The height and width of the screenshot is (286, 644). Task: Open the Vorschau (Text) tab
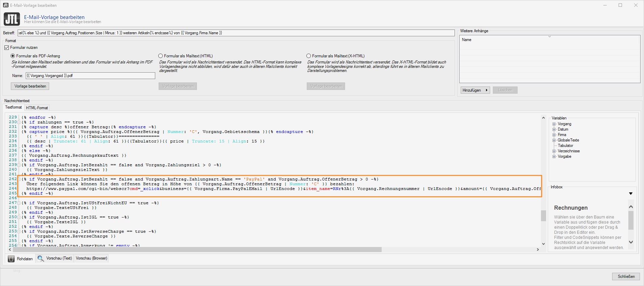coord(55,259)
